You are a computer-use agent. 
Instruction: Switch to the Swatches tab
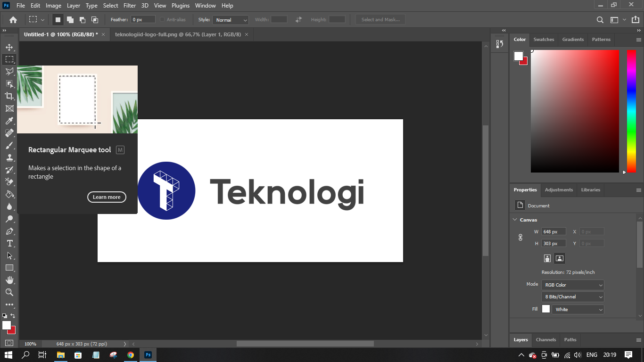[544, 40]
